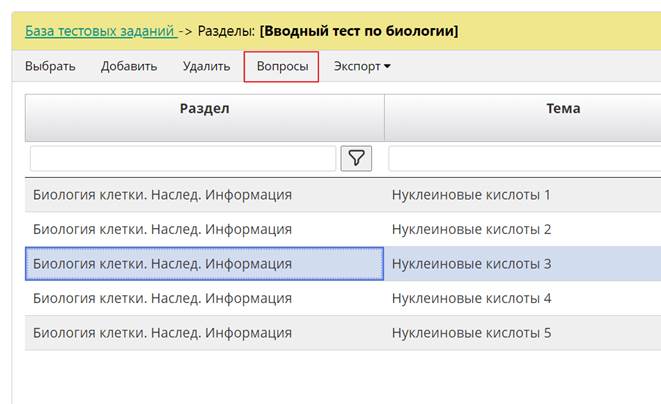Sort by the Раздел column header

point(204,109)
